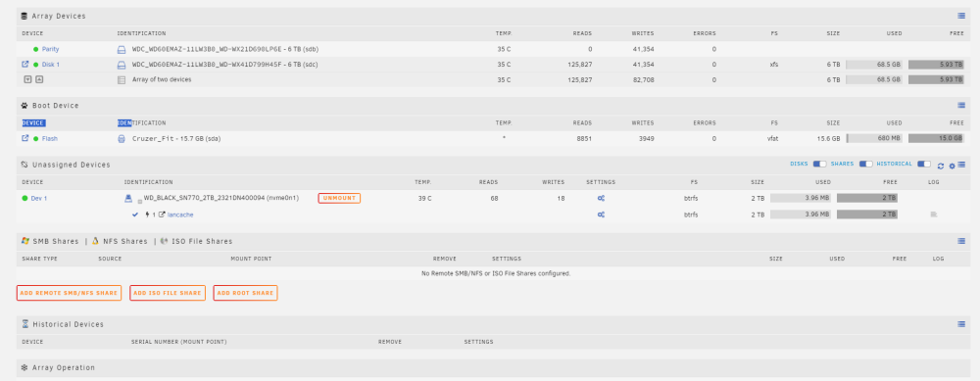
Task: Click green status dot for Flash
Action: (36, 139)
